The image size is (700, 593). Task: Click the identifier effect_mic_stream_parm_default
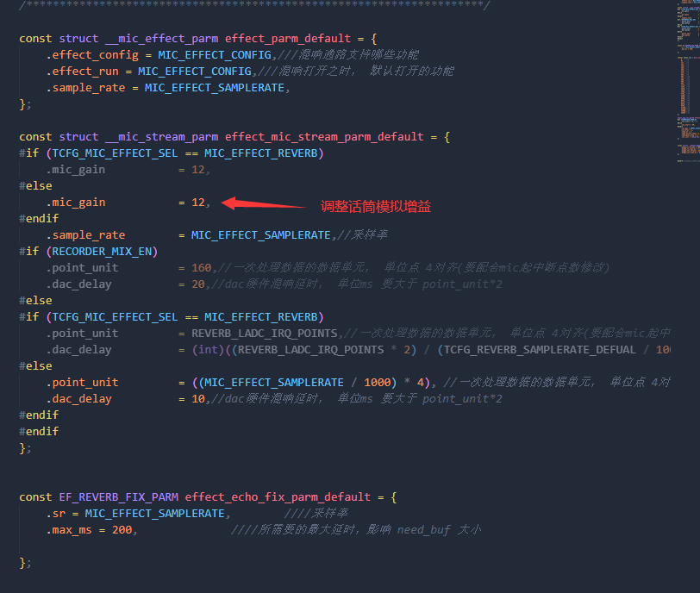click(x=324, y=136)
